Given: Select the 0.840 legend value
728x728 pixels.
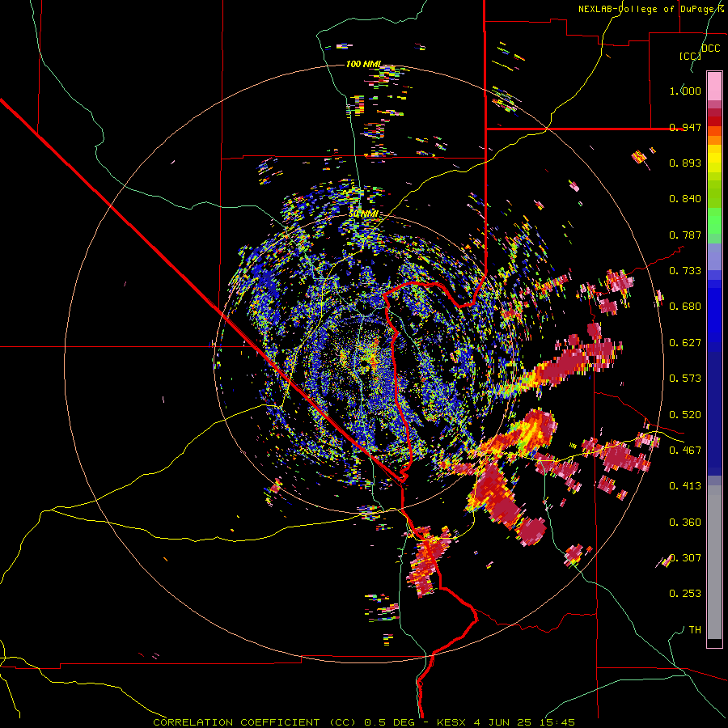Looking at the screenshot, I should (x=685, y=199).
